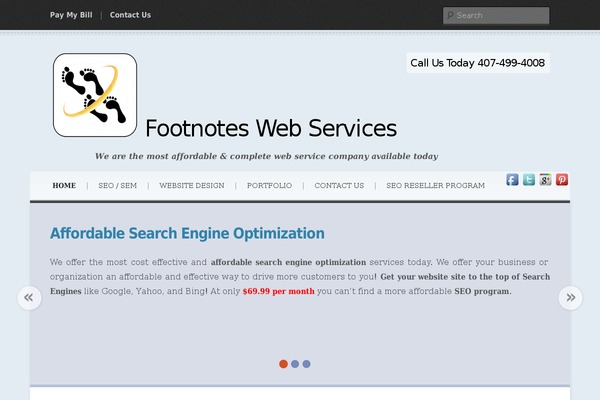Select the first orange slider dot
This screenshot has height=400, width=600.
click(x=283, y=364)
